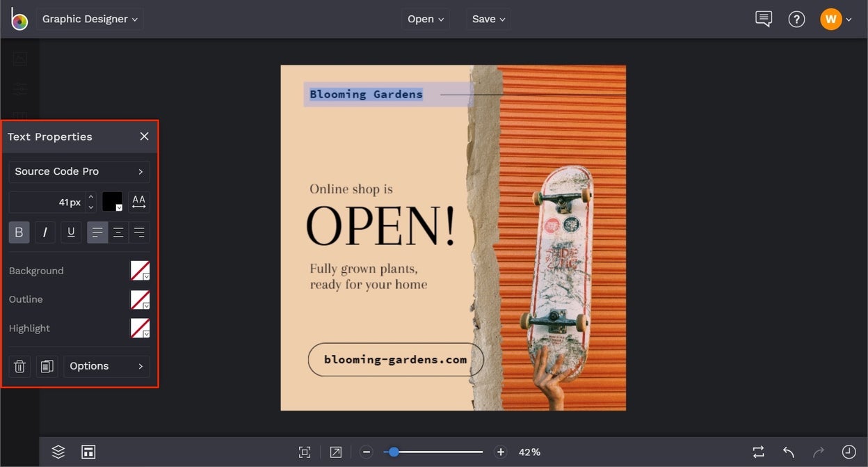Open the user account W menu
The image size is (868, 467).
click(x=837, y=19)
